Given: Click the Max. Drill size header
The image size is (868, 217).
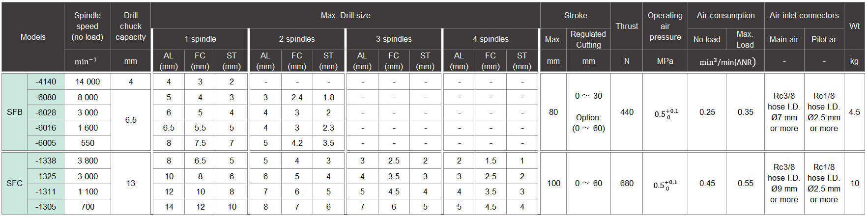Looking at the screenshot, I should pyautogui.click(x=346, y=15).
